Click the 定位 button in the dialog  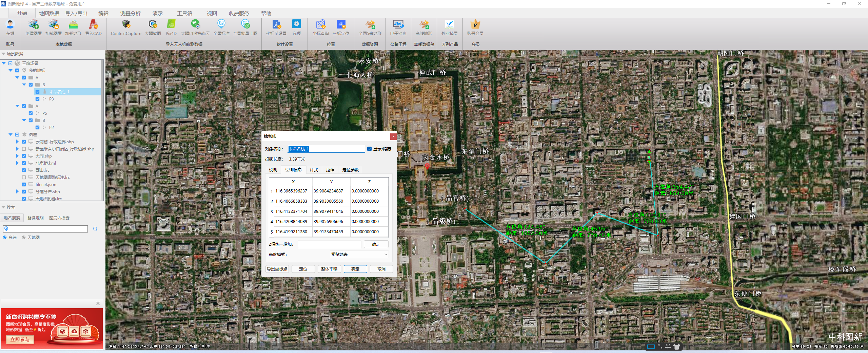(303, 269)
